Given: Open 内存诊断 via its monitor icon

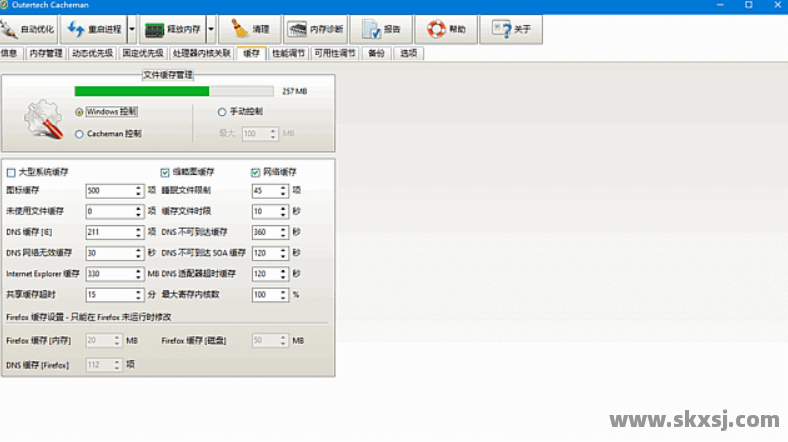Looking at the screenshot, I should click(x=297, y=30).
